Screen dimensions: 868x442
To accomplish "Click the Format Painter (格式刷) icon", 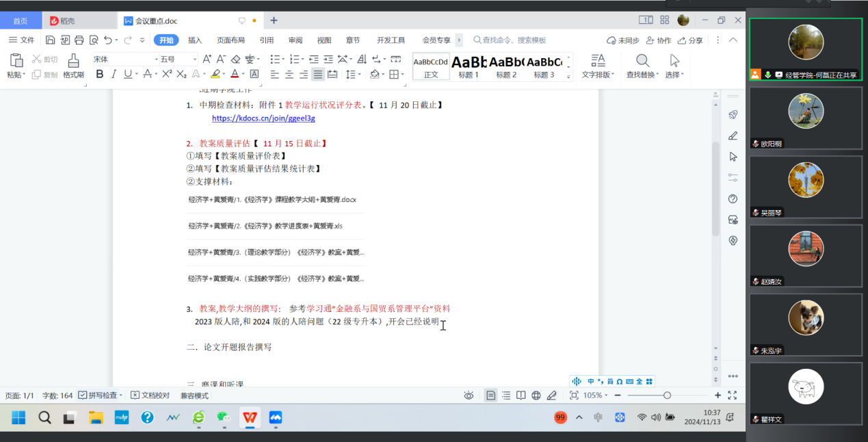I will (73, 65).
